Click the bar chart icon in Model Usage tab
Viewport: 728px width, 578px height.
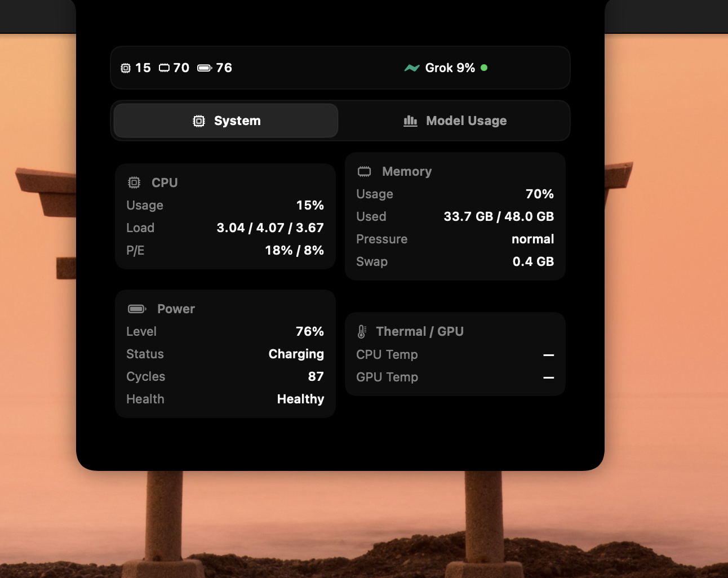coord(410,121)
